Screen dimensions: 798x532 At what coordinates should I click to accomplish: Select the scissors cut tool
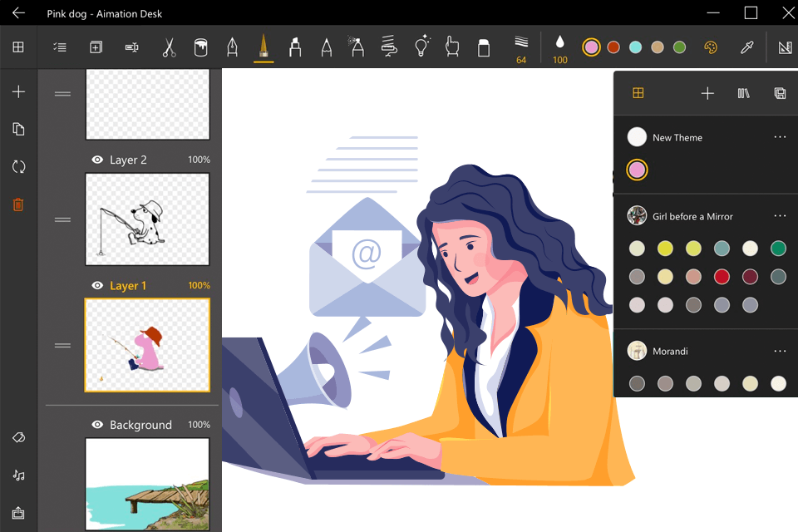point(169,47)
